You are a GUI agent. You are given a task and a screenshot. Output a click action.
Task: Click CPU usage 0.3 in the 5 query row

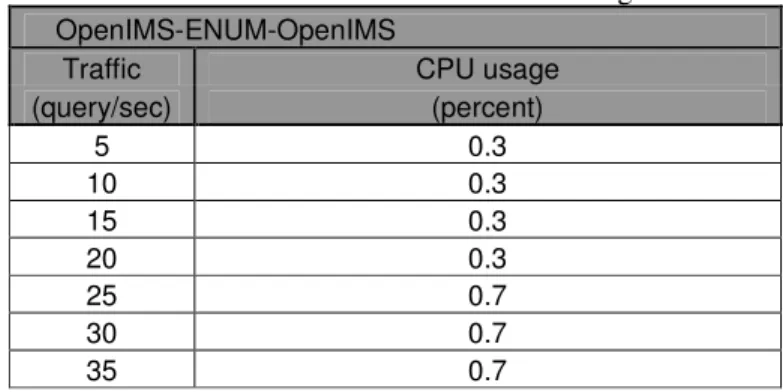487,145
